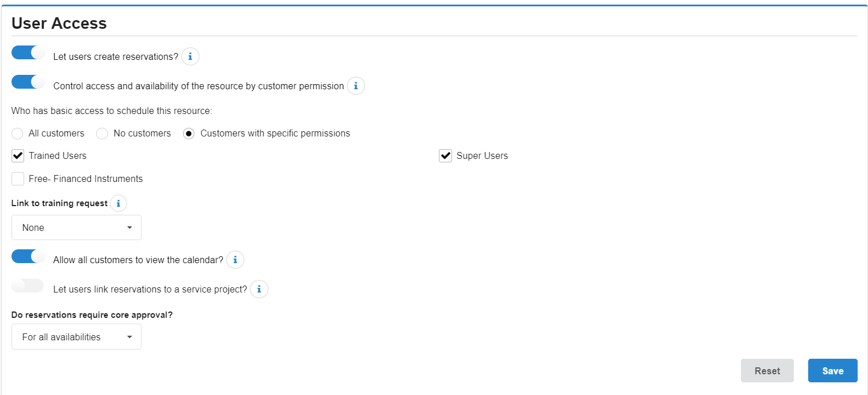Uncheck the Super Users checkbox
This screenshot has height=395, width=868.
(x=445, y=156)
